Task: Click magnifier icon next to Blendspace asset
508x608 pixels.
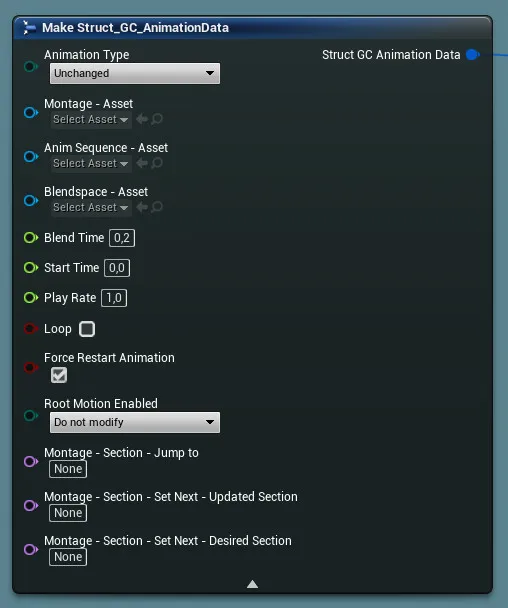Action: pos(157,207)
